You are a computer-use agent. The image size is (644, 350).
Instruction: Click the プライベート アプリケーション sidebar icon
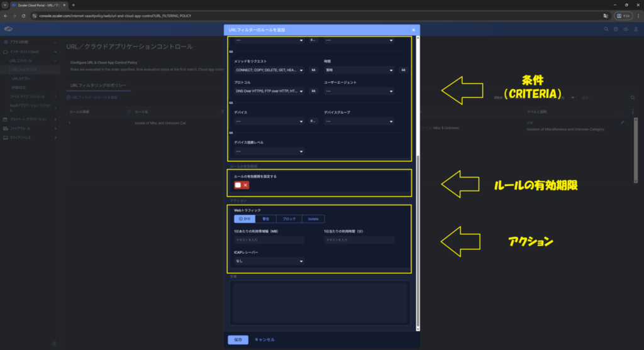click(x=5, y=119)
